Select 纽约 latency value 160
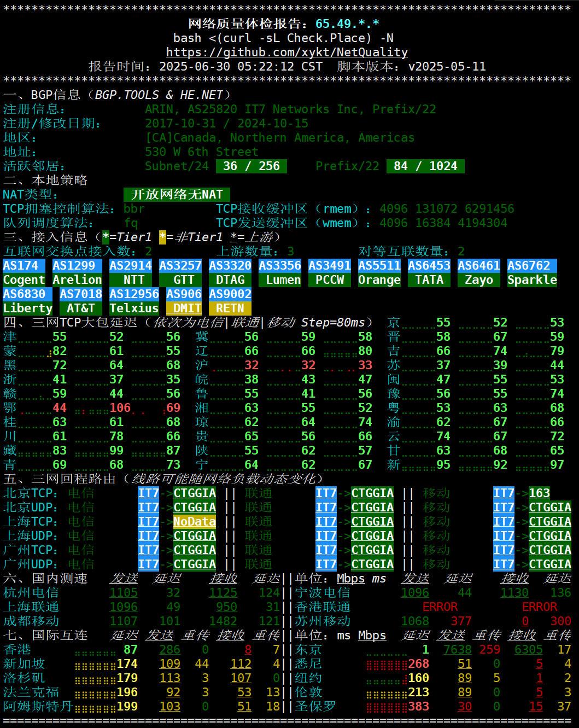 tap(419, 678)
